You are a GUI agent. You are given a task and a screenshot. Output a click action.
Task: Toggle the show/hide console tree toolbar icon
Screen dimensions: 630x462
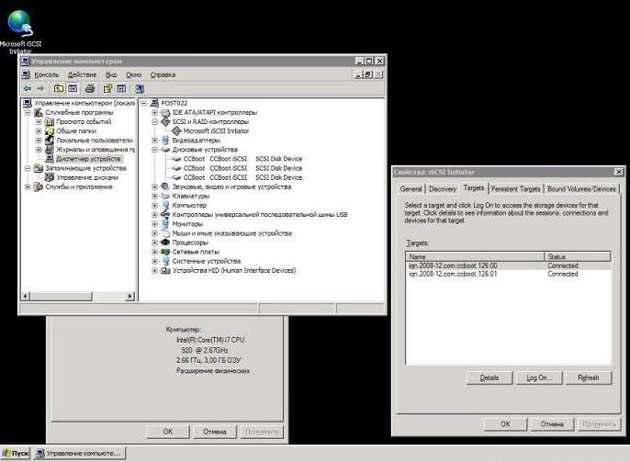(x=72, y=88)
